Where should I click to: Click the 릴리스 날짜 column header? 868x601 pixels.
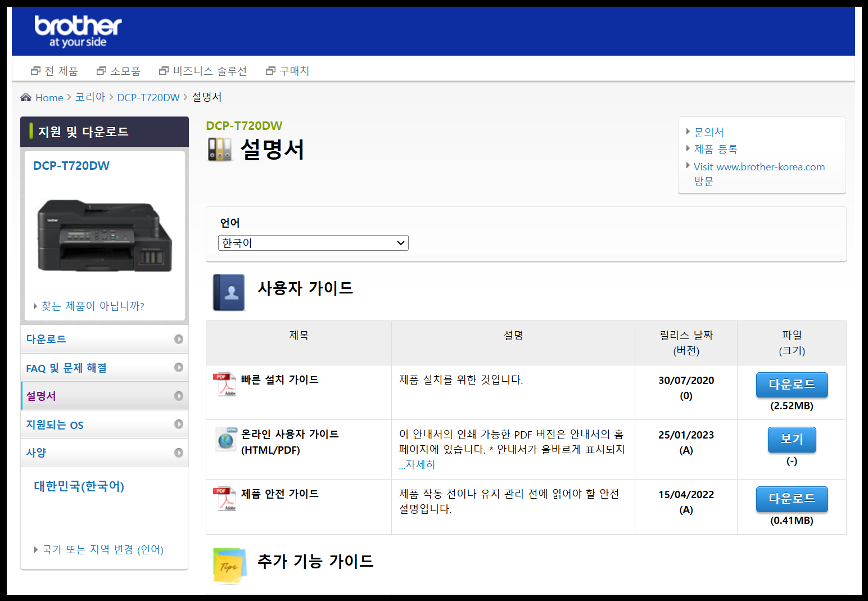click(x=686, y=343)
